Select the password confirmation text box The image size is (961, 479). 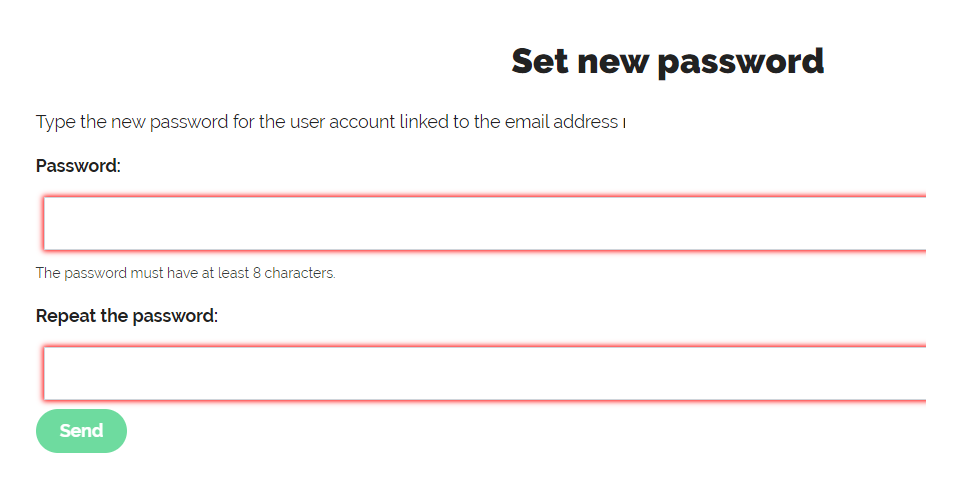[485, 373]
